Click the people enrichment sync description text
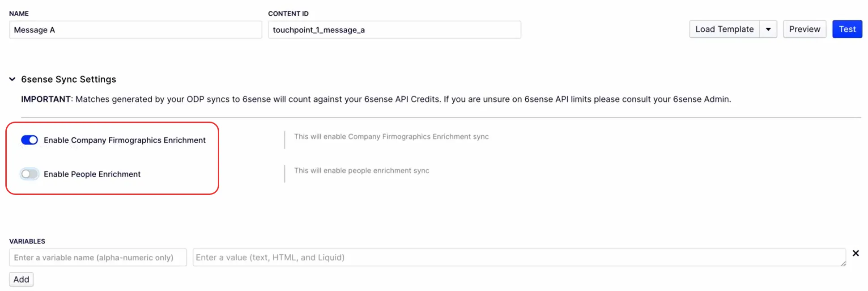Image resolution: width=868 pixels, height=291 pixels. tap(362, 170)
